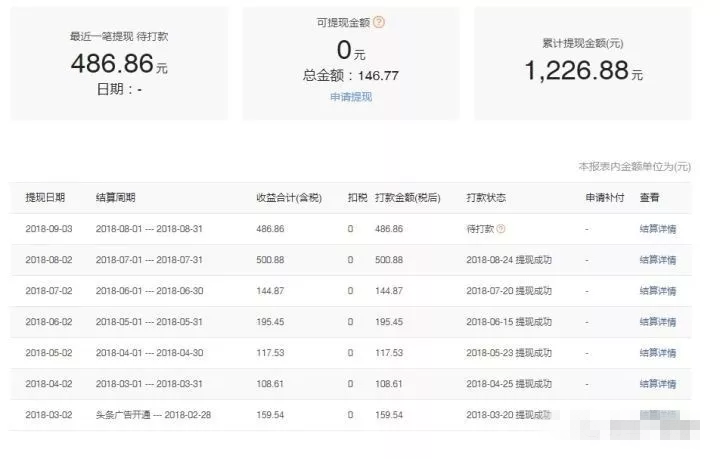The height and width of the screenshot is (459, 720).
Task: Select the 2018-08-02 withdrawal date cell
Action: pyautogui.click(x=49, y=260)
